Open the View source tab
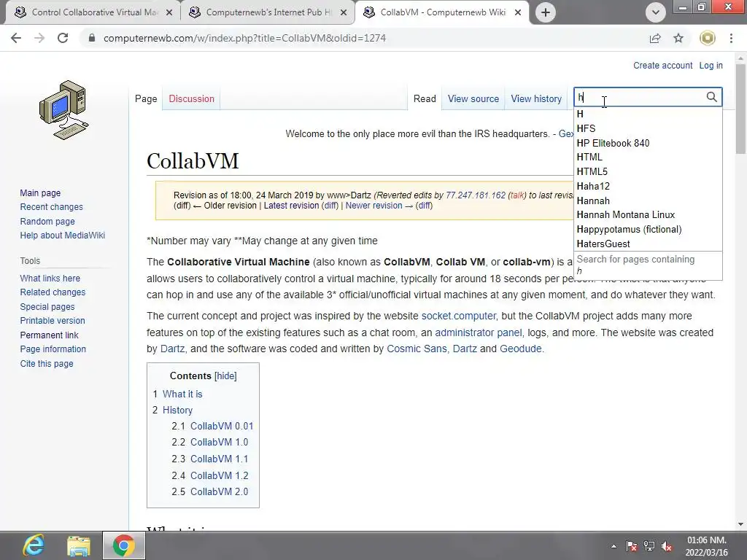The image size is (747, 560). point(473,98)
